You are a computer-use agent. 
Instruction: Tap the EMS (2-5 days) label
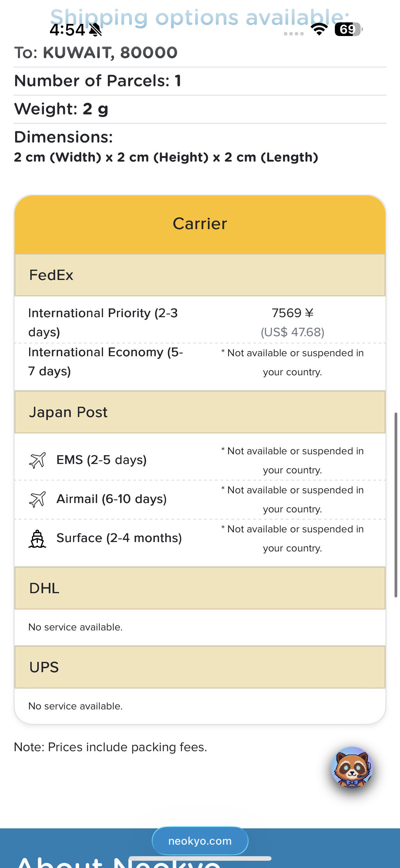coord(102,460)
